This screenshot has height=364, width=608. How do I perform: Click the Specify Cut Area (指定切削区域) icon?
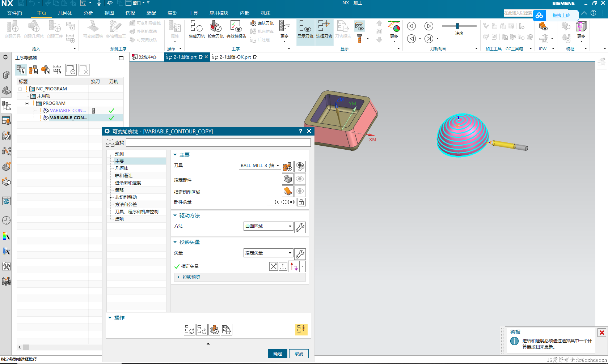click(288, 191)
